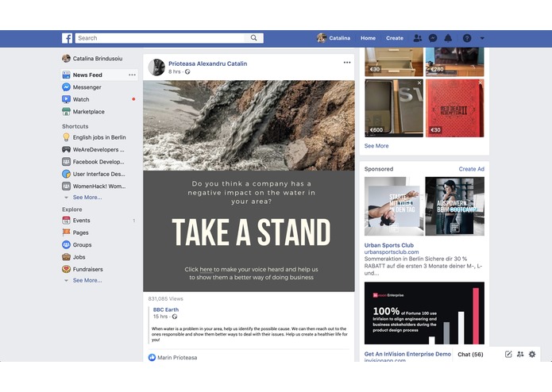Click the new message compose icon in chat bar
This screenshot has height=392, width=552.
coord(508,354)
